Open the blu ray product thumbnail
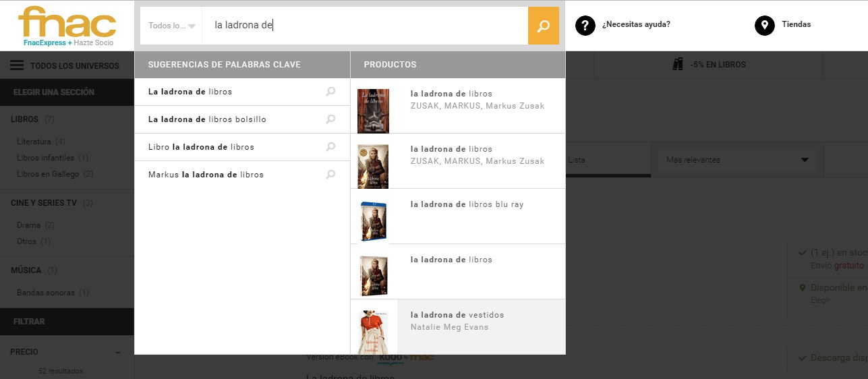 click(x=373, y=222)
